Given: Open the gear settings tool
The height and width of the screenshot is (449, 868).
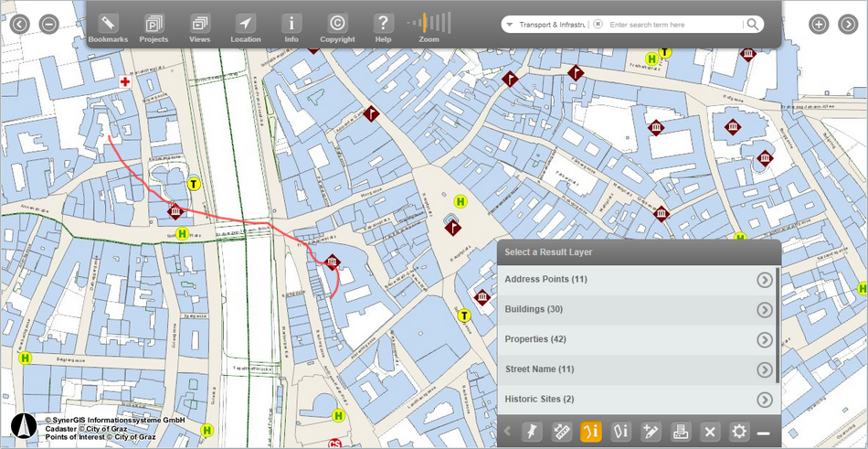Looking at the screenshot, I should click(739, 432).
